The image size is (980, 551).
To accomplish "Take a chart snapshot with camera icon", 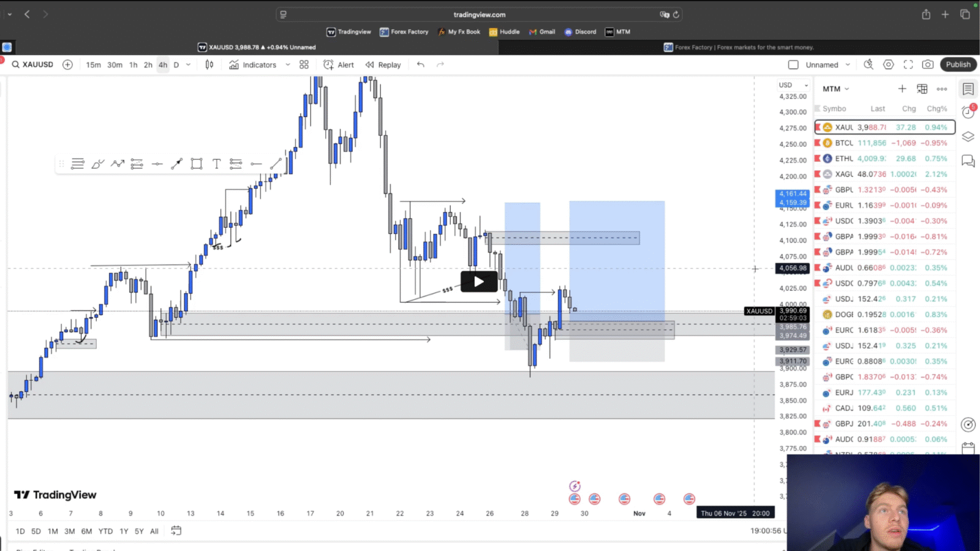I will 928,65.
